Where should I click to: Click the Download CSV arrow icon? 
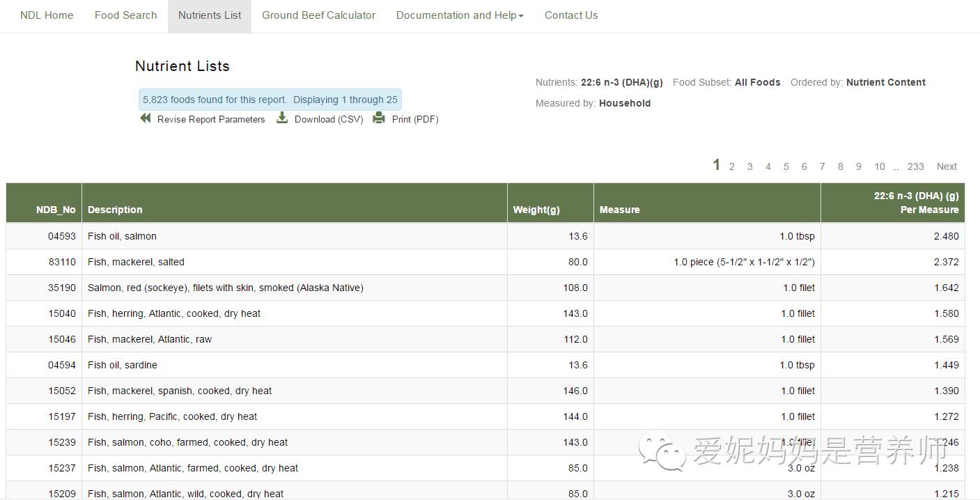(x=282, y=118)
